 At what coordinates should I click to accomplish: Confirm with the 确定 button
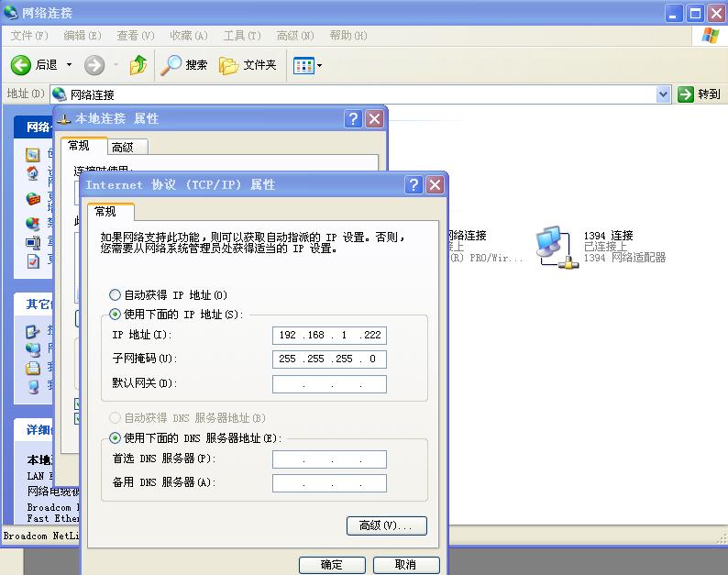[331, 564]
